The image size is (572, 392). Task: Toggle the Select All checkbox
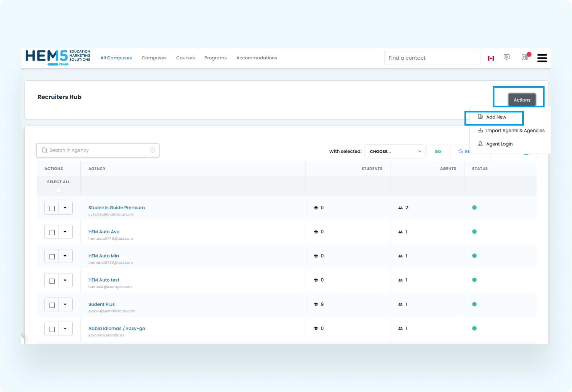click(x=58, y=191)
